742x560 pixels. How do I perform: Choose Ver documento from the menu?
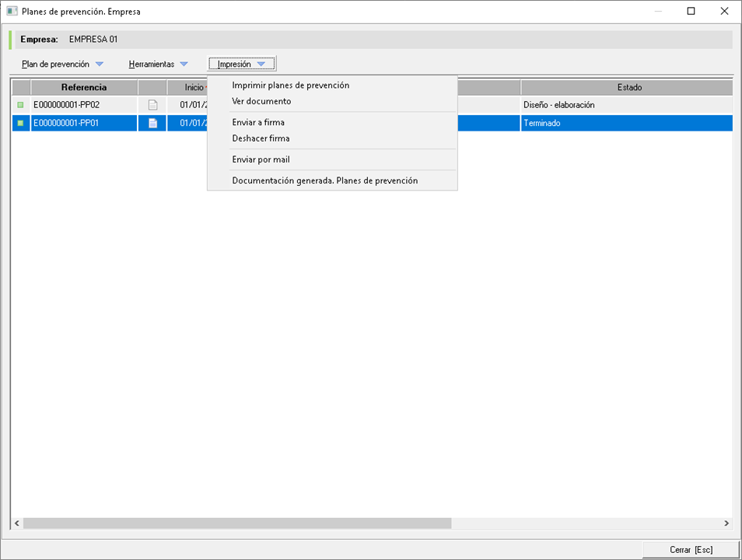[261, 101]
